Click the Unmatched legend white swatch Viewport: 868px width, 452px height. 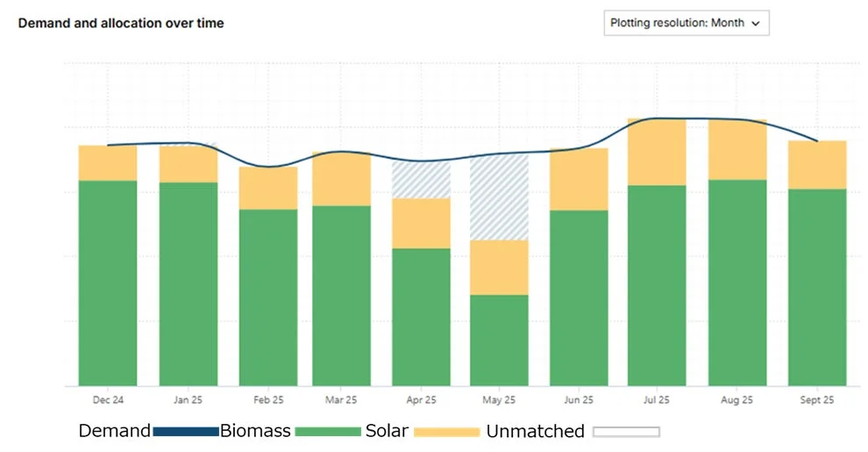coord(626,431)
